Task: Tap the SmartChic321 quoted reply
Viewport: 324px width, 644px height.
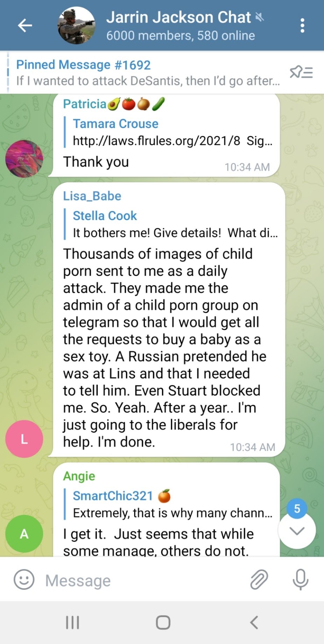Action: pyautogui.click(x=168, y=504)
